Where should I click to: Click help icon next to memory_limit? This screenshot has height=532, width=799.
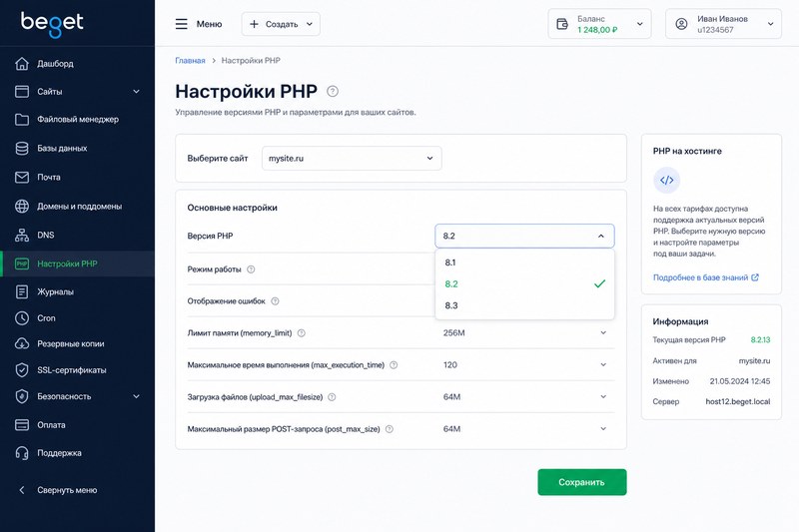click(x=302, y=333)
